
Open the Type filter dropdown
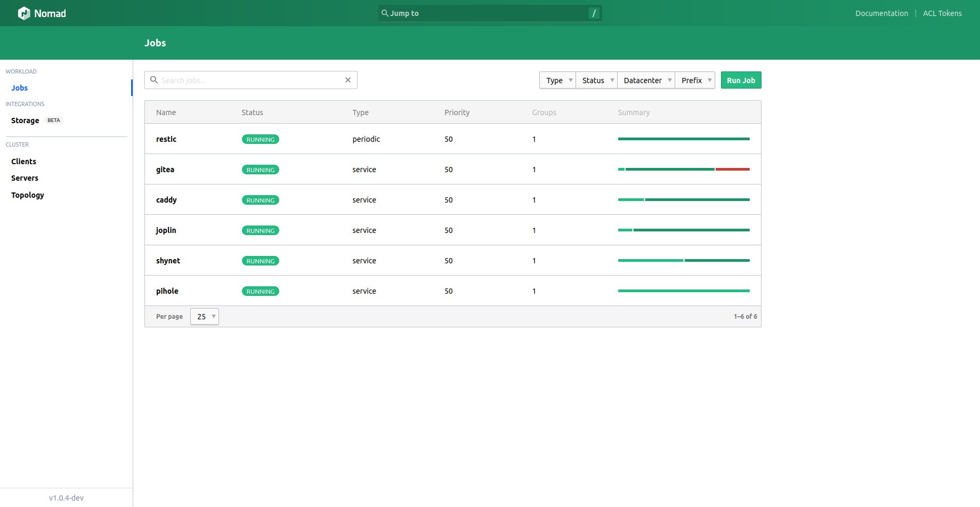557,81
